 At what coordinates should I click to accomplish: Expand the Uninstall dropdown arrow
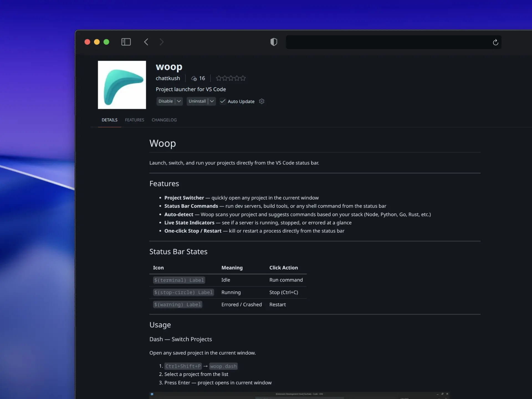point(212,101)
